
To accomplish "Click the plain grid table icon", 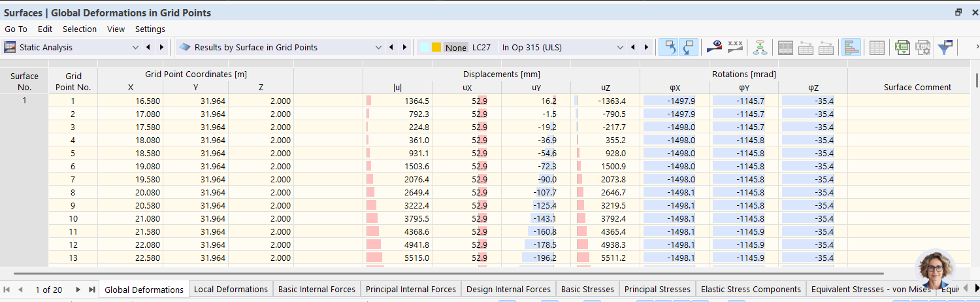I will 877,47.
